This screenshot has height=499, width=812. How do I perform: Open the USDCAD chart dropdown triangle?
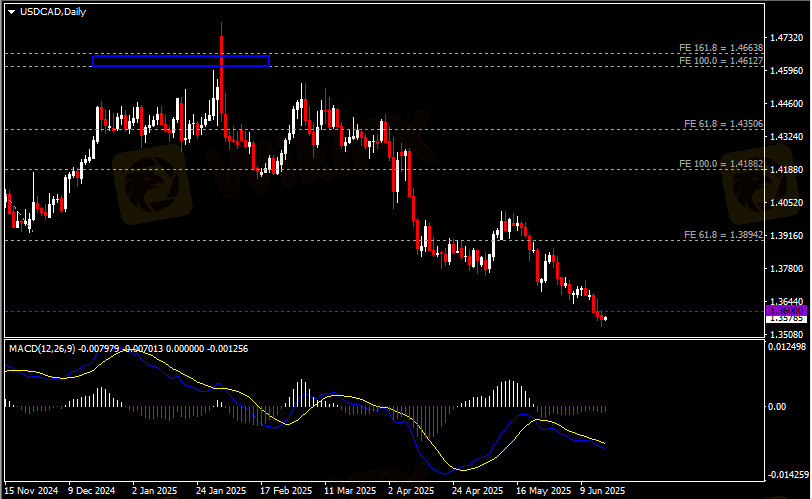pos(11,12)
